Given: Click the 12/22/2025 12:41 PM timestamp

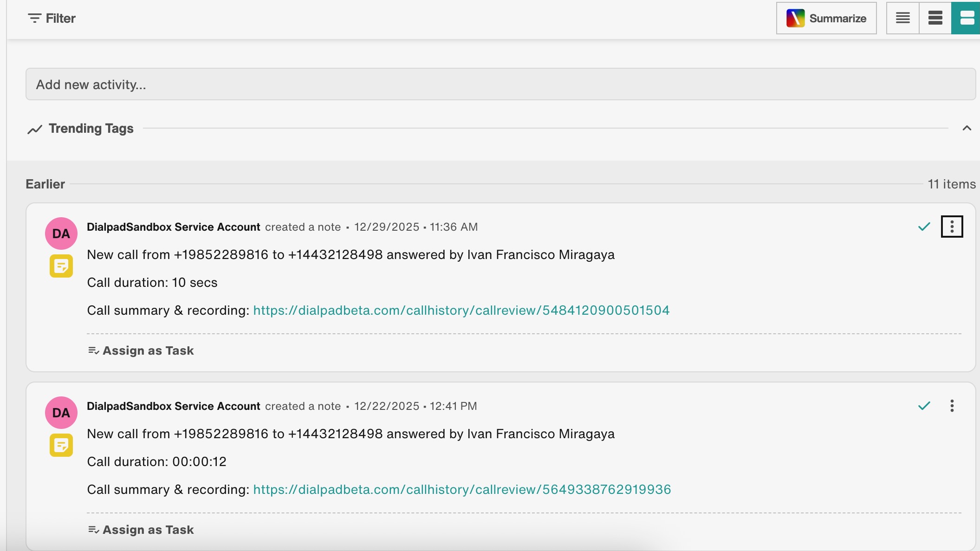Looking at the screenshot, I should pos(415,406).
